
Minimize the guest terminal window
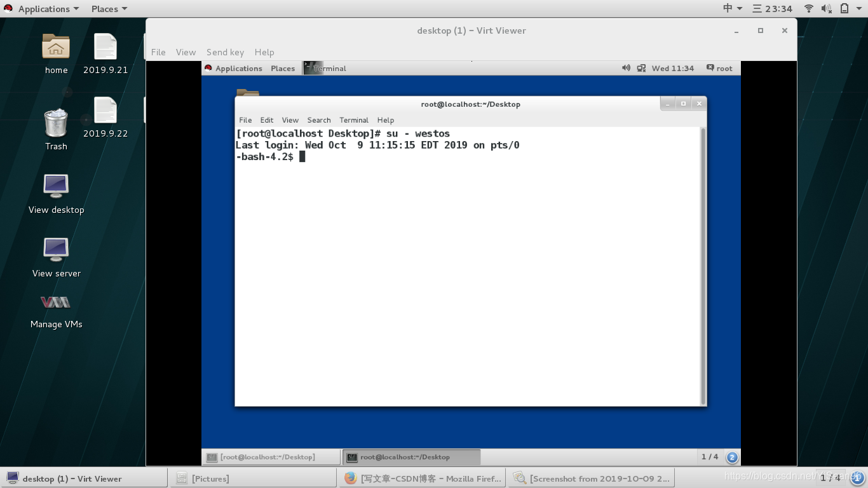coord(668,104)
